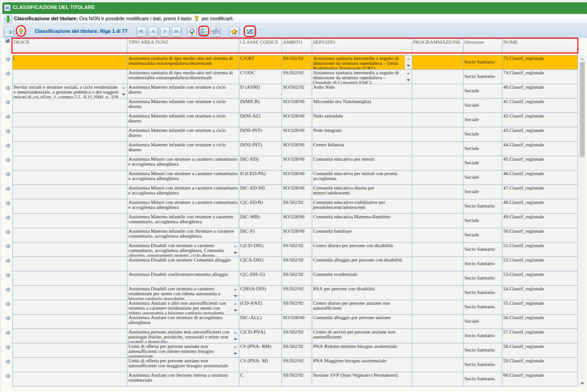Viewport: 587px width, 392px height.
Task: Click the star favorites icon
Action: [x=234, y=31]
